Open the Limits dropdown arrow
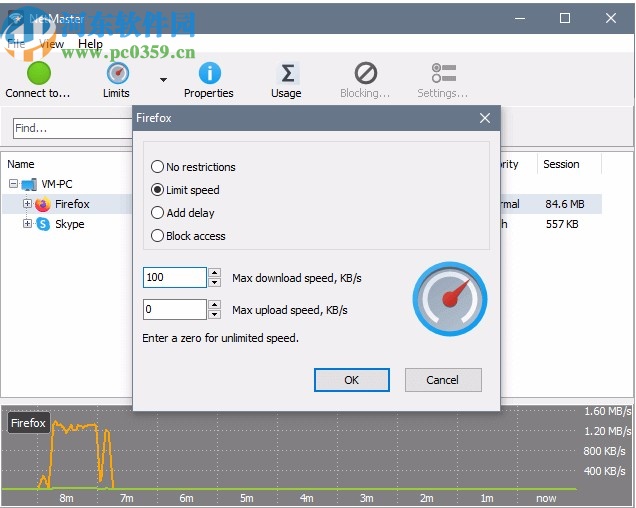Viewport: 636px width, 508px height. click(163, 80)
